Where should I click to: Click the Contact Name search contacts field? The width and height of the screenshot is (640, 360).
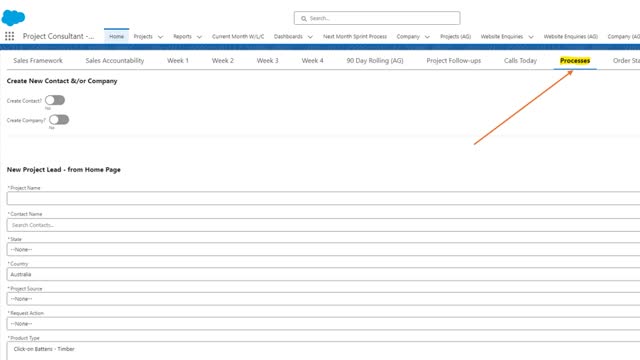pyautogui.click(x=323, y=225)
